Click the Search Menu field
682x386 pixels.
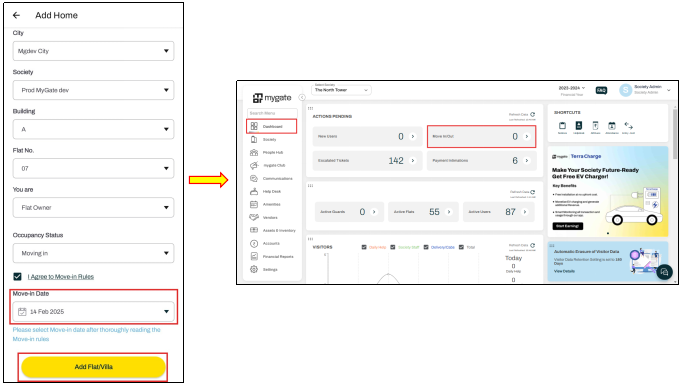(272, 113)
